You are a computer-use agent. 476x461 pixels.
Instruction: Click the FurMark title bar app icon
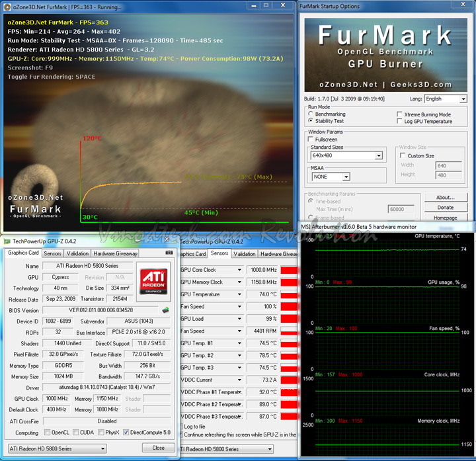pyautogui.click(x=7, y=7)
